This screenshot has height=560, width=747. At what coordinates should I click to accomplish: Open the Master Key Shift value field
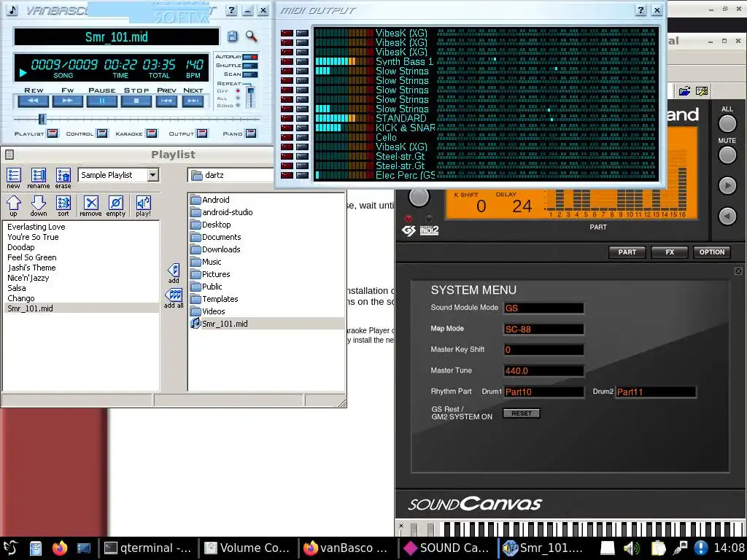(543, 349)
